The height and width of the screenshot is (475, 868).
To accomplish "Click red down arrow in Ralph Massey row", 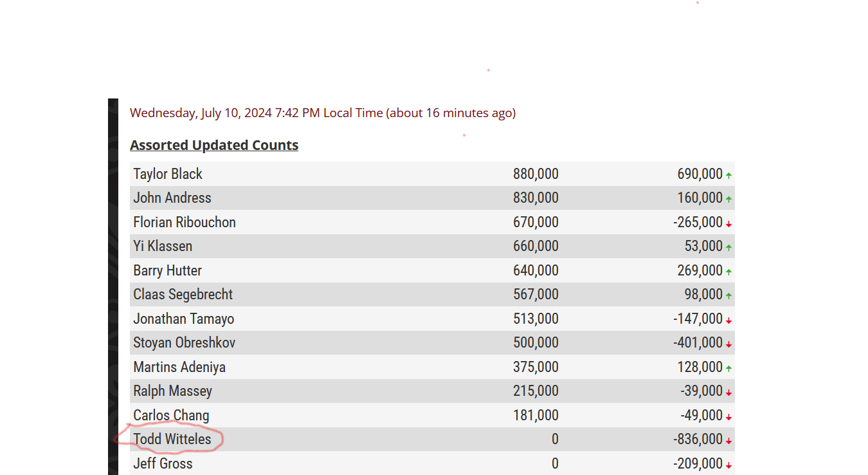I will 728,393.
